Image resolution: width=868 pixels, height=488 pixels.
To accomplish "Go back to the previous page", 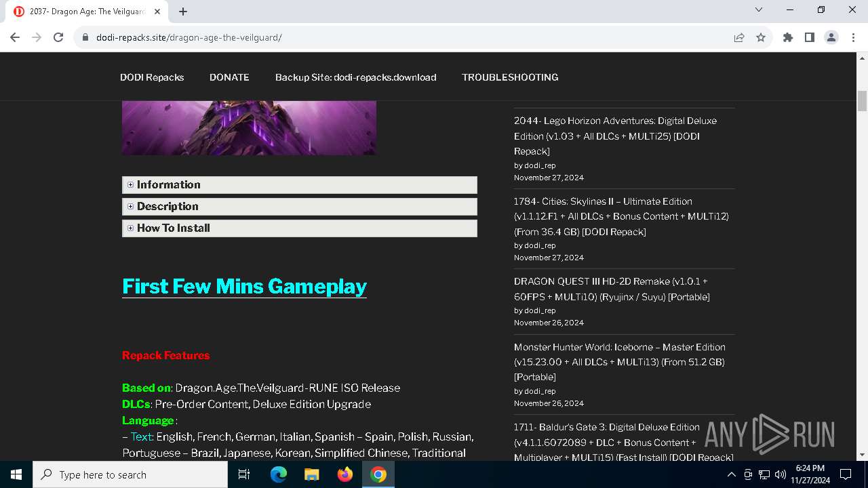I will click(15, 37).
